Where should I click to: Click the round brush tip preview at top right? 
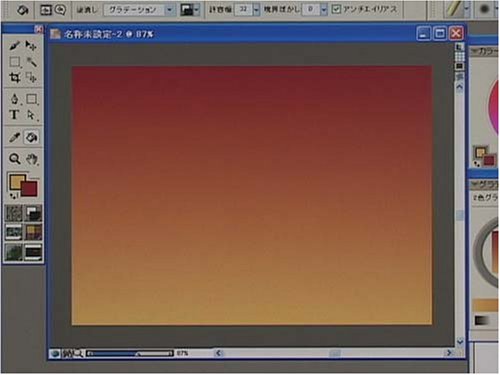click(484, 9)
